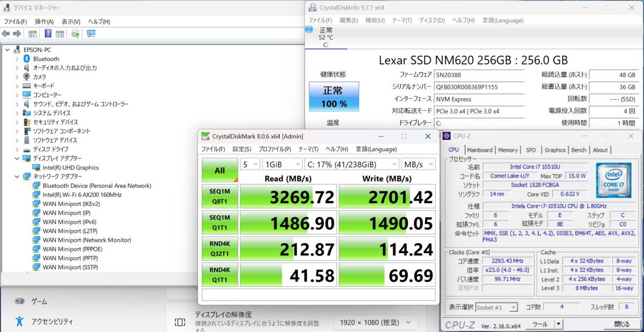Click the blue drive status orb in CrystalDiskInfo
Image resolution: width=644 pixels, height=332 pixels.
point(309,29)
